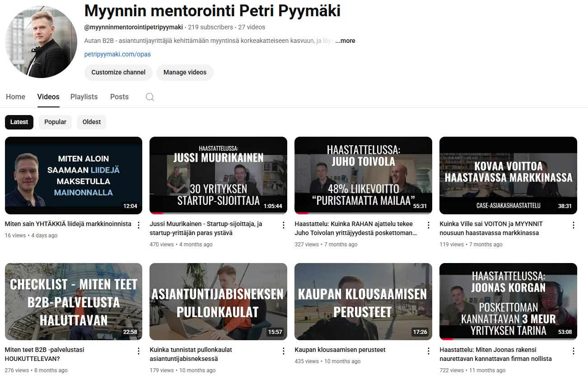This screenshot has height=379, width=588.
Task: Expand channel description with ...more
Action: (x=345, y=41)
